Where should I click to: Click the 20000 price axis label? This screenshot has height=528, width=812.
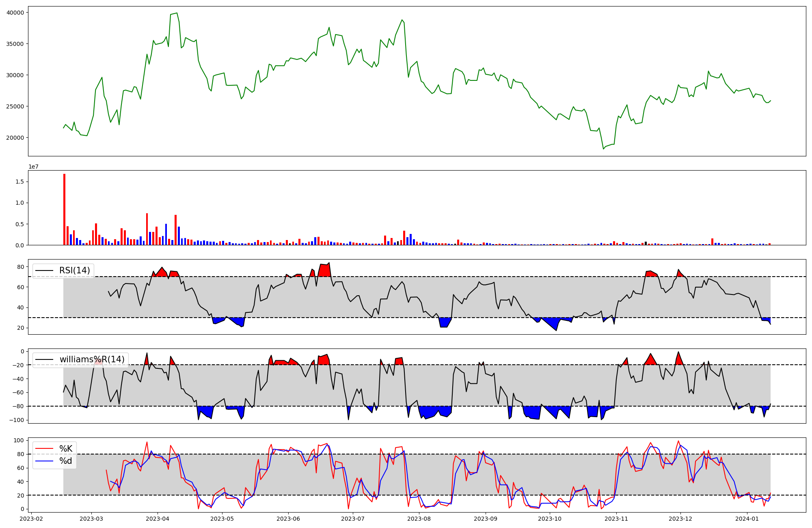(15, 138)
